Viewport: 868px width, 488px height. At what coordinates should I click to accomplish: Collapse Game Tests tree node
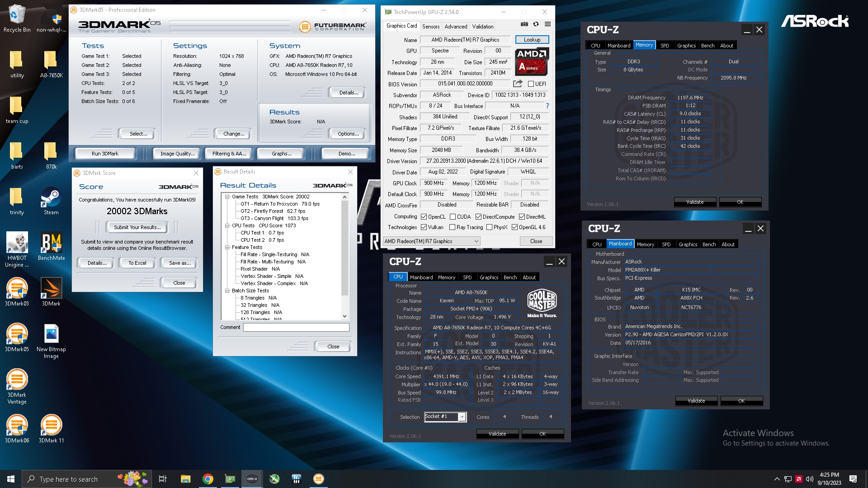[227, 197]
